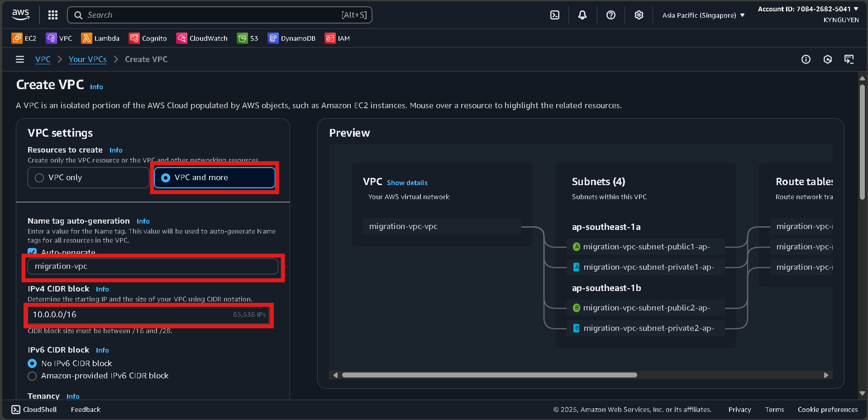Viewport: 868px width, 420px height.
Task: Open the AWS services grid menu
Action: point(52,14)
